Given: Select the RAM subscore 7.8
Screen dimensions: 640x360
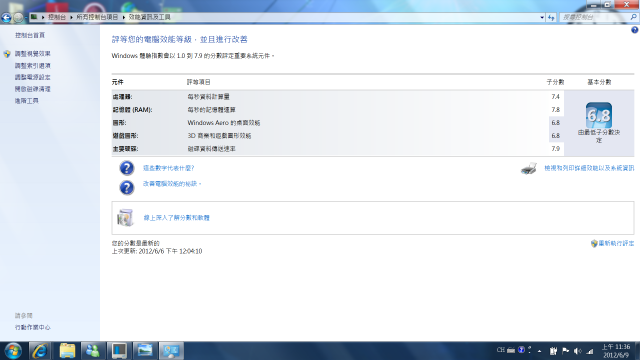Looking at the screenshot, I should (556, 110).
